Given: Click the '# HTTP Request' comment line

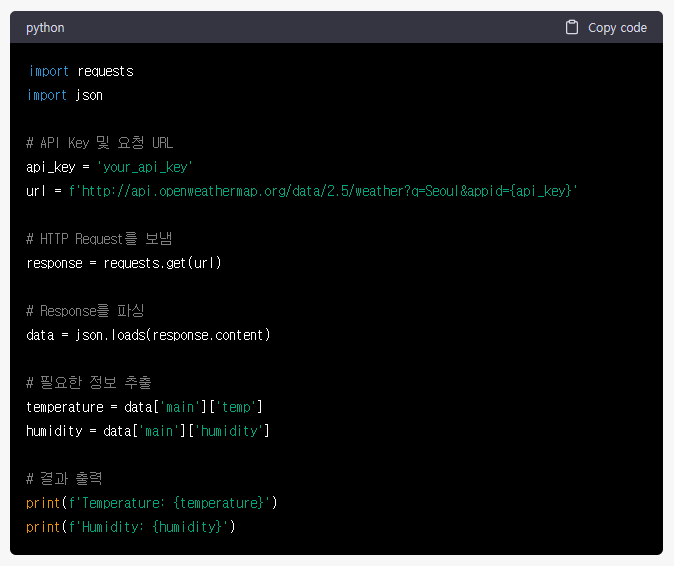Looking at the screenshot, I should pyautogui.click(x=99, y=239).
